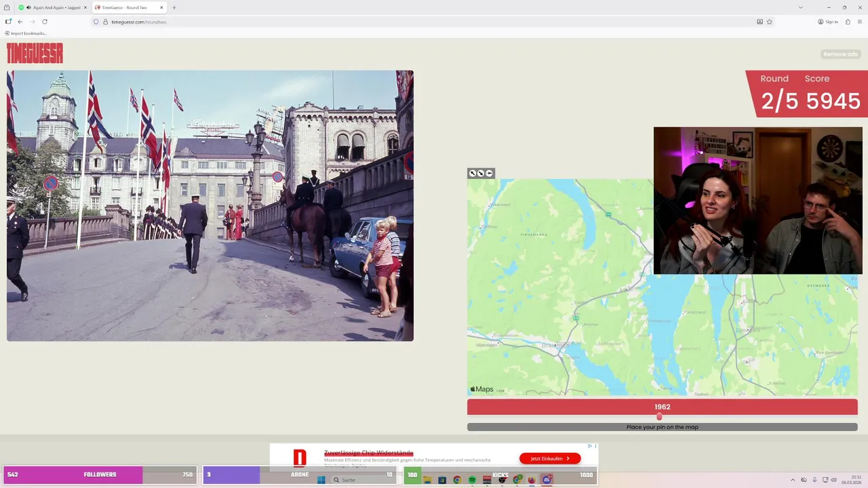
Task: Click the install/picture page action icon
Action: tap(759, 22)
